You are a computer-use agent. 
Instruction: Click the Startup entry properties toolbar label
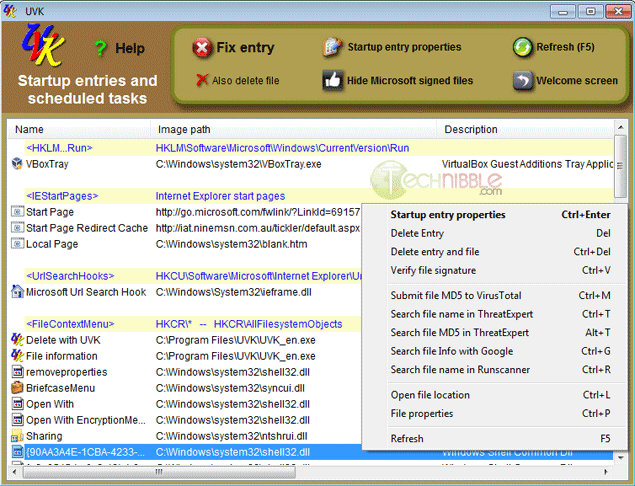[404, 47]
